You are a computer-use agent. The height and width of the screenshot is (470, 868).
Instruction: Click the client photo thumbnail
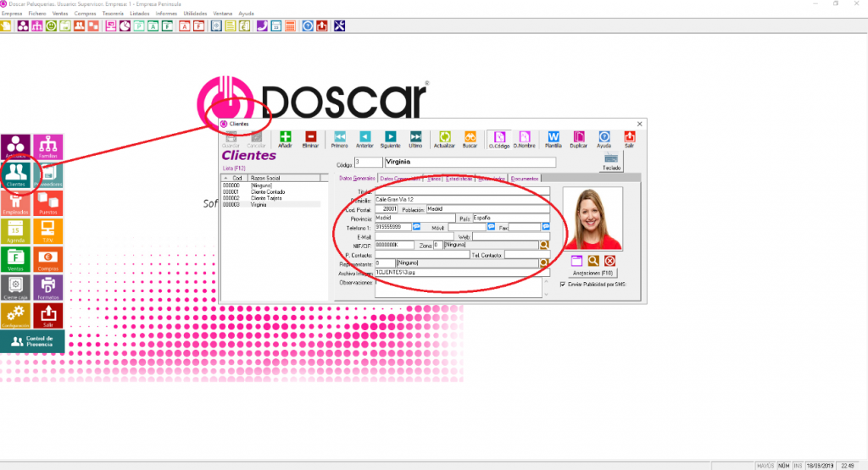(593, 218)
